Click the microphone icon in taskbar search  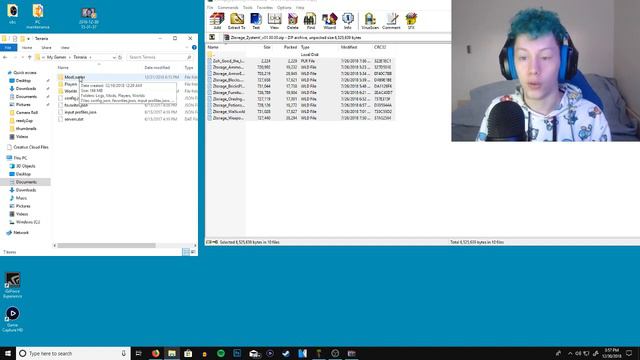click(x=124, y=353)
